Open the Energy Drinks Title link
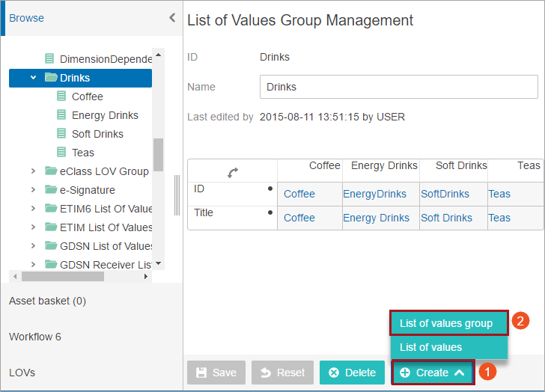 [x=376, y=218]
